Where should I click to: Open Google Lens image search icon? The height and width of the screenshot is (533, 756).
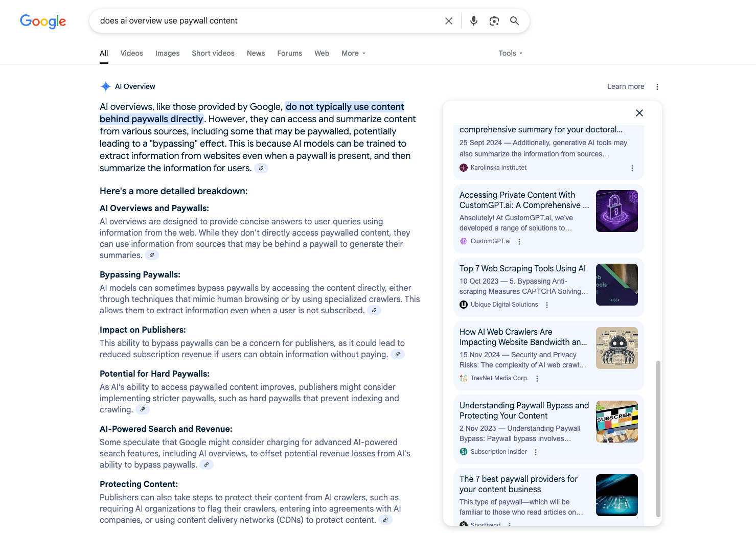(494, 21)
